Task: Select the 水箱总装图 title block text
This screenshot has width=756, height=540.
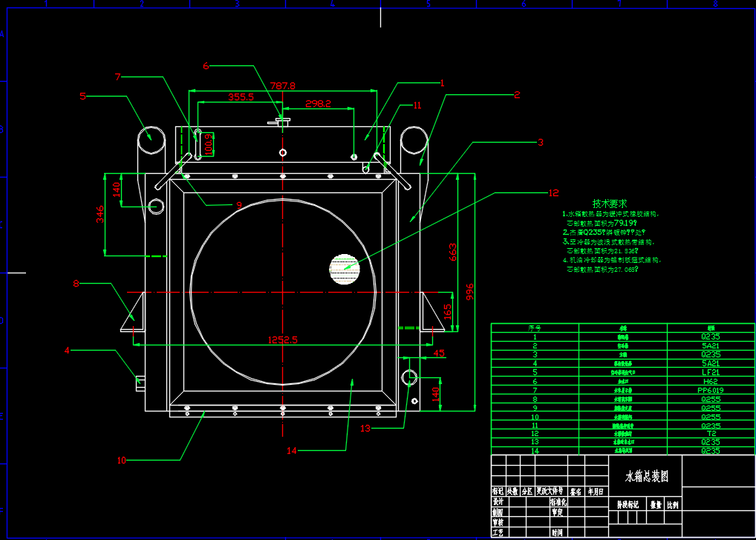Action: coord(646,476)
